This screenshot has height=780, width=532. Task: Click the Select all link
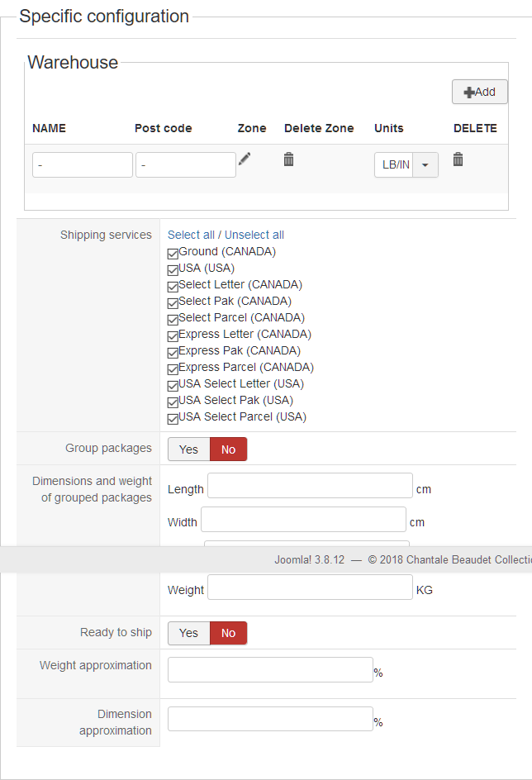[x=191, y=235]
